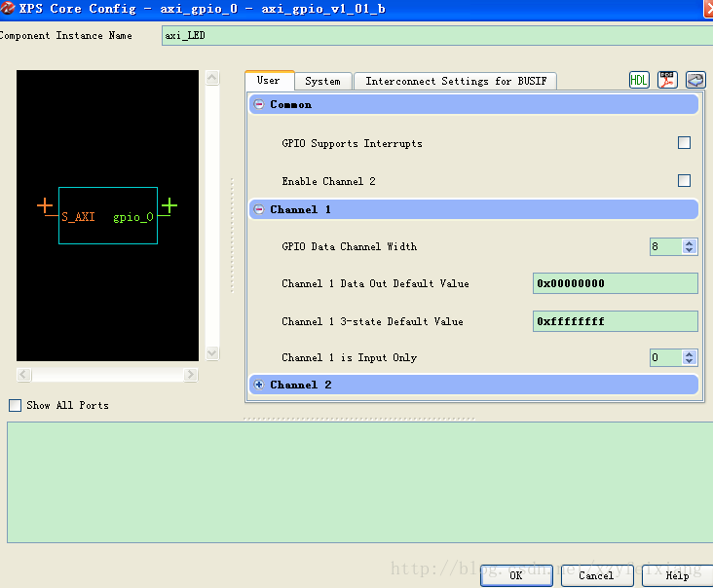Open the PDF datasheet icon
713x588 pixels.
click(x=667, y=80)
